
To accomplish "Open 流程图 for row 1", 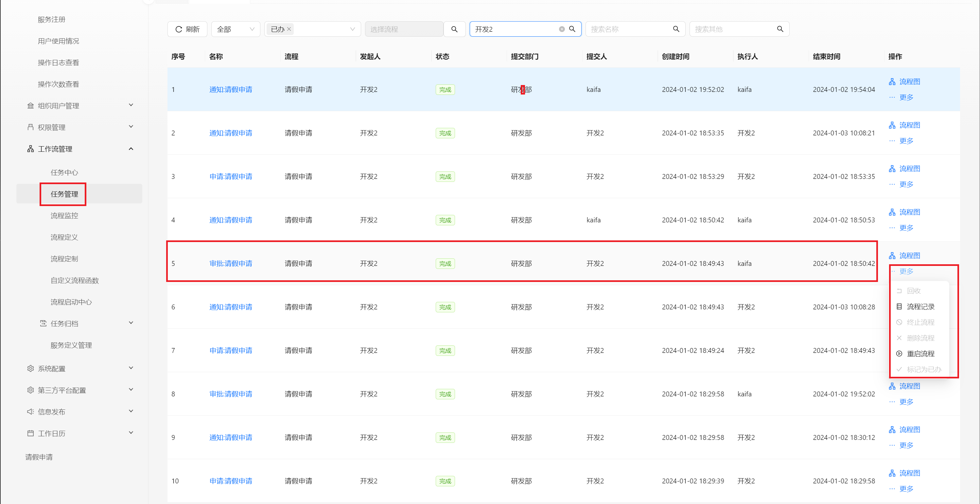I will click(904, 81).
